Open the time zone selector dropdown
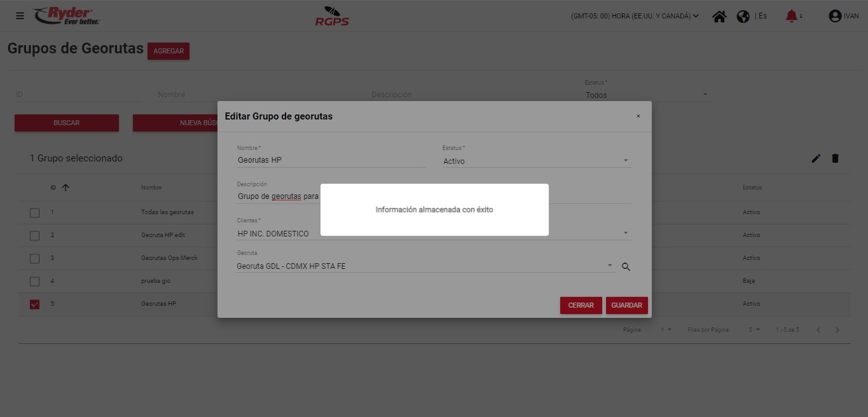Screen dimensions: 868x417 [635, 17]
